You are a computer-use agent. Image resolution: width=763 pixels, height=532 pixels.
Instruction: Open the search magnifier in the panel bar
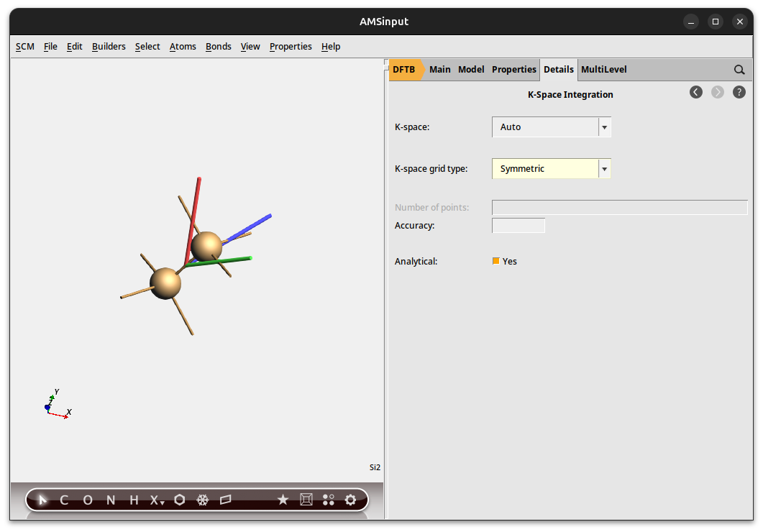click(739, 69)
